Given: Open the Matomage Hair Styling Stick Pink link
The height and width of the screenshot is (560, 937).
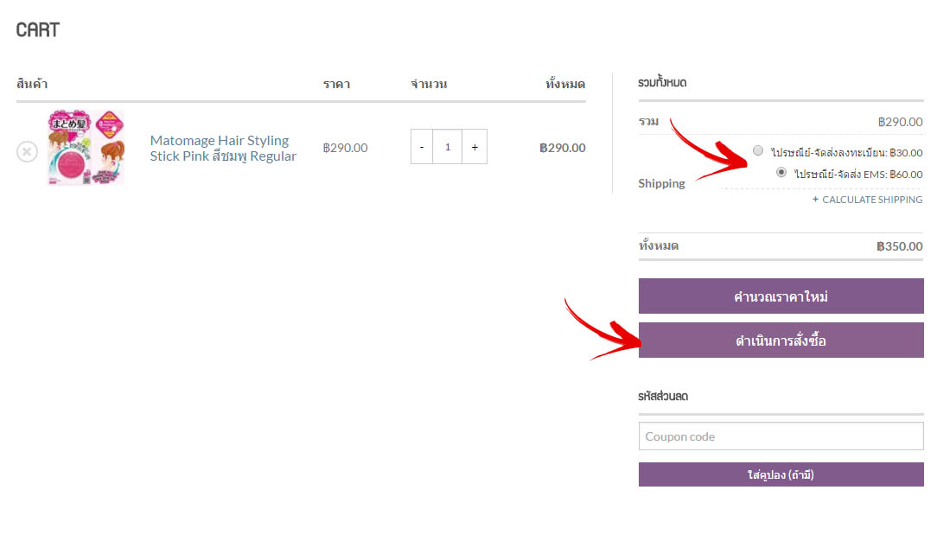Looking at the screenshot, I should pos(223,149).
